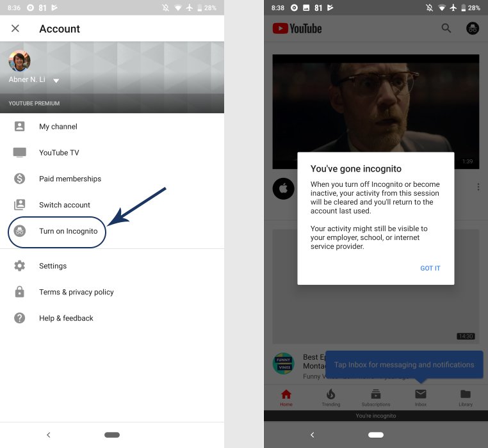Image resolution: width=488 pixels, height=448 pixels.
Task: Tap the airplane mode icon in right status bar
Action: tap(453, 8)
